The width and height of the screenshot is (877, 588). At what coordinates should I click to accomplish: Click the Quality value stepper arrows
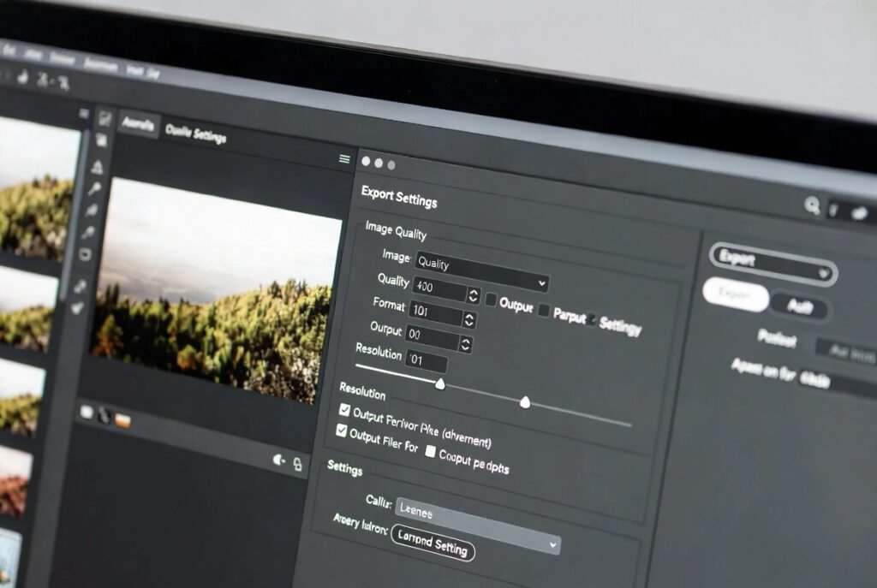point(473,295)
